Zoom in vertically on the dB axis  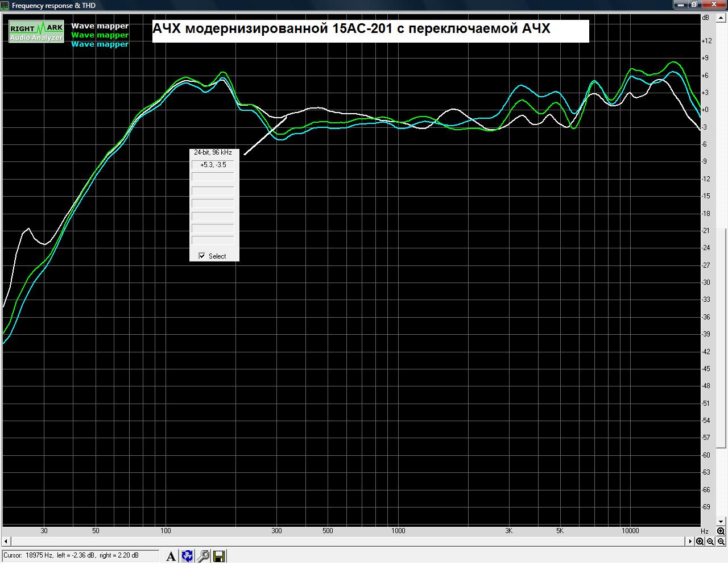click(721, 531)
